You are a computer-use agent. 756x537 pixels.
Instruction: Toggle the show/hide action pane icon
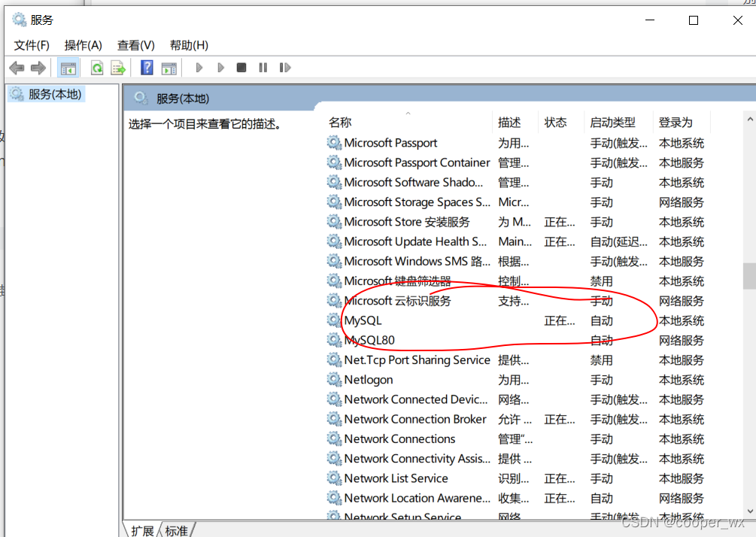(x=169, y=68)
